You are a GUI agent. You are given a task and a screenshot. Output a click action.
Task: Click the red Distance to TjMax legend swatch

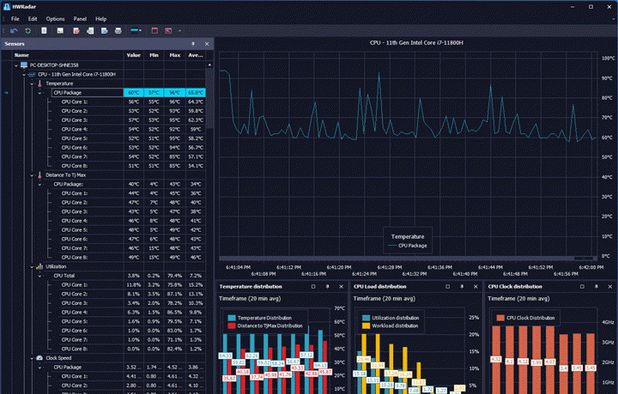232,326
